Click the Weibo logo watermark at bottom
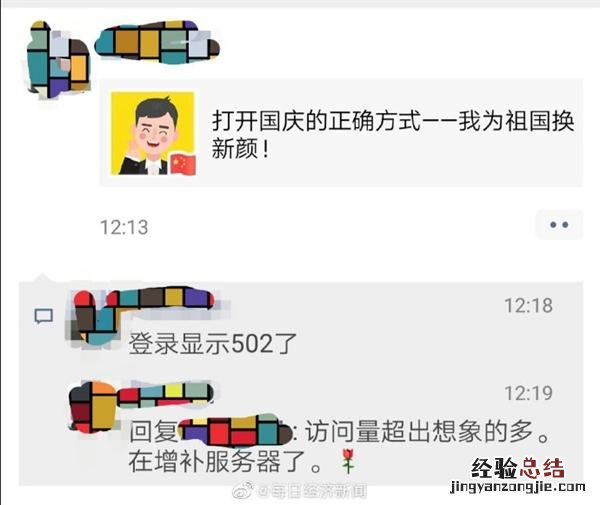This screenshot has width=600, height=505. pyautogui.click(x=243, y=490)
